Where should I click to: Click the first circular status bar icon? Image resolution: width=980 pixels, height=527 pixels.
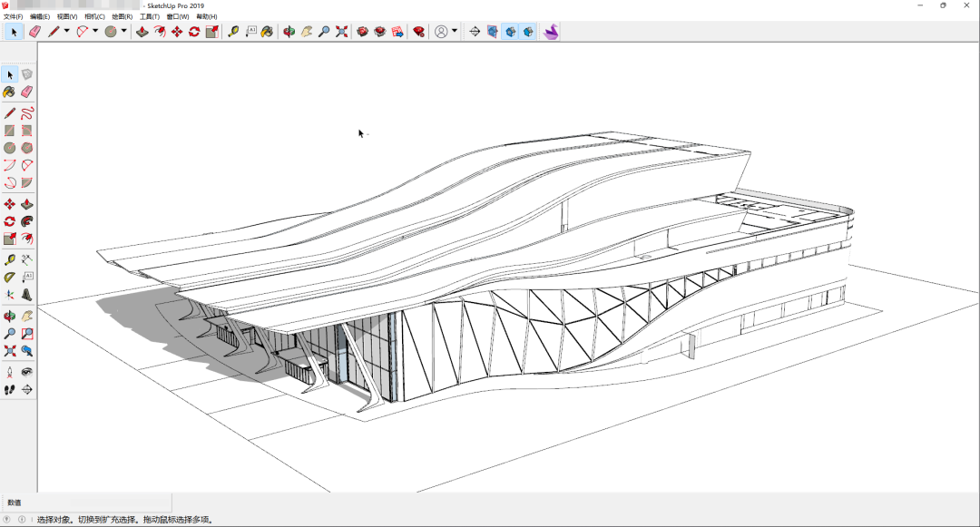pyautogui.click(x=7, y=520)
